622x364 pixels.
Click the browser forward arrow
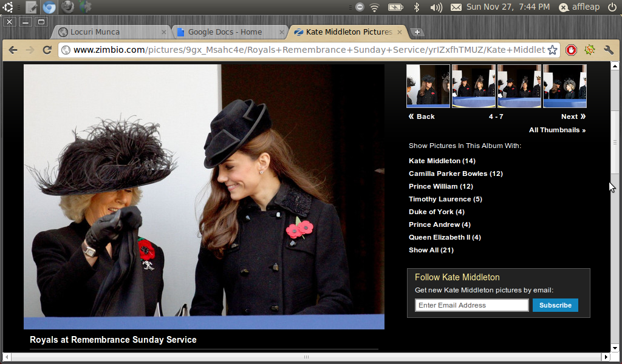click(30, 50)
